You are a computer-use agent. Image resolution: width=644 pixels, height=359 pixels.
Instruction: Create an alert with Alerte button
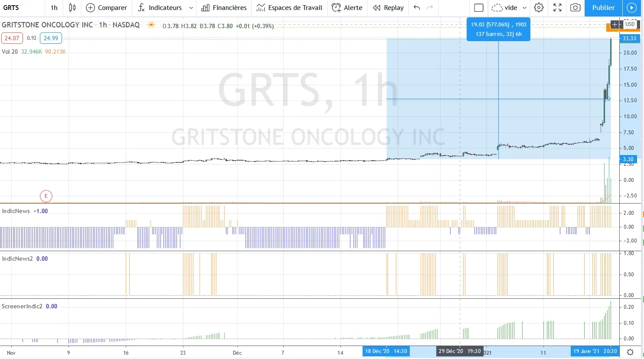[x=347, y=8]
